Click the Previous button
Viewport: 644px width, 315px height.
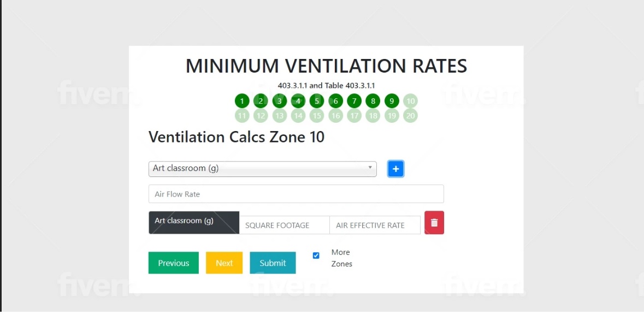[x=173, y=263]
